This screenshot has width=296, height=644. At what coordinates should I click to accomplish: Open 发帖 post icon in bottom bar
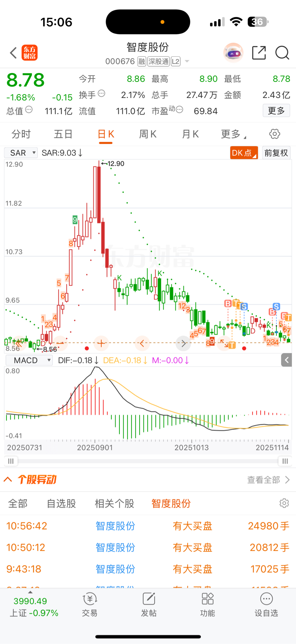(x=149, y=605)
